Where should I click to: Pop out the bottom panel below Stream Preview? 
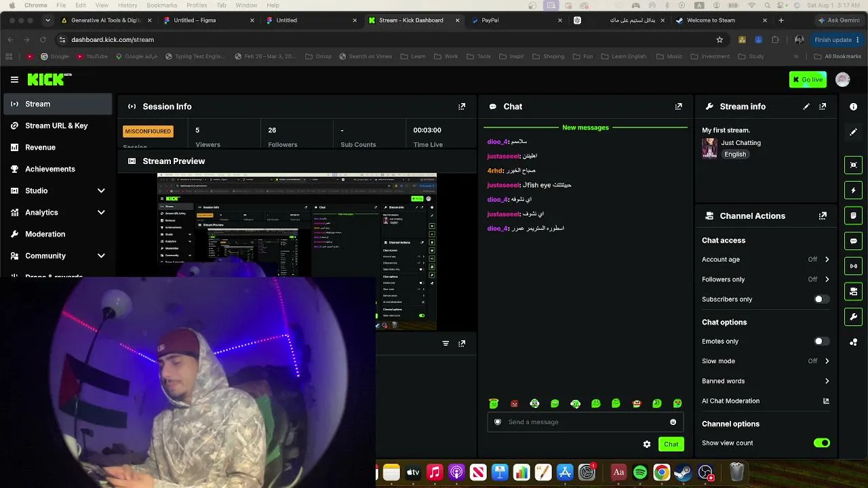pyautogui.click(x=462, y=343)
